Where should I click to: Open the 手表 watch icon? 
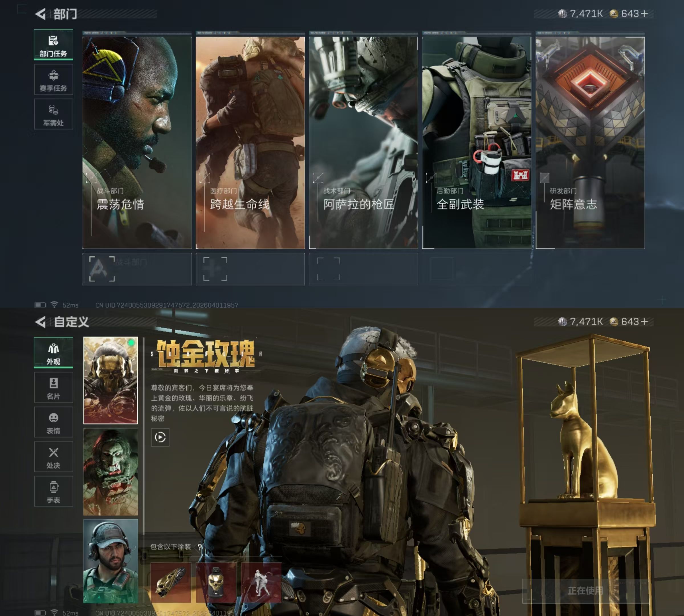(54, 491)
